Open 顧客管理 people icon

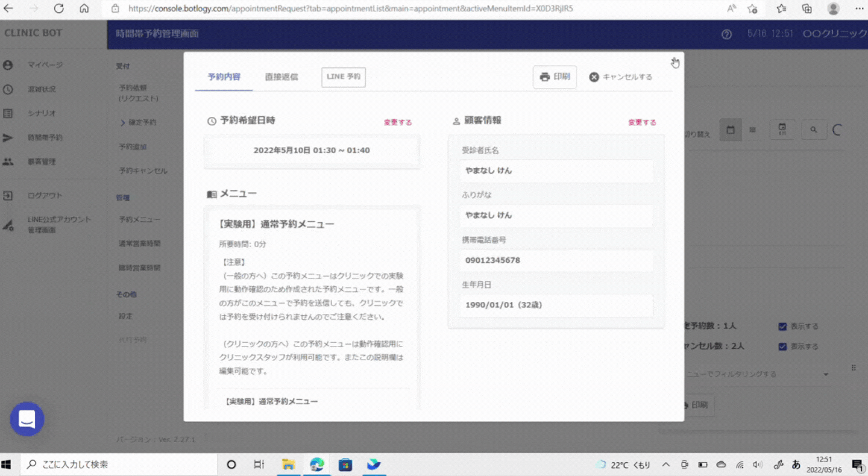8,161
